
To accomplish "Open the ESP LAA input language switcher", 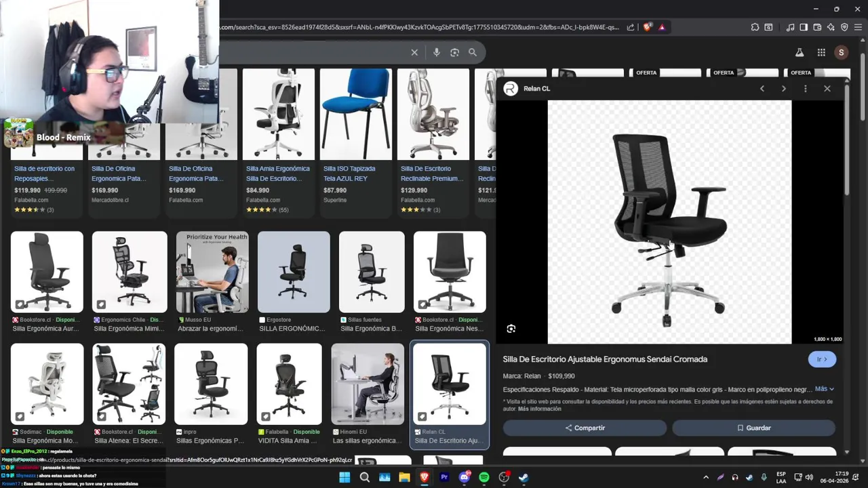I will pyautogui.click(x=781, y=477).
